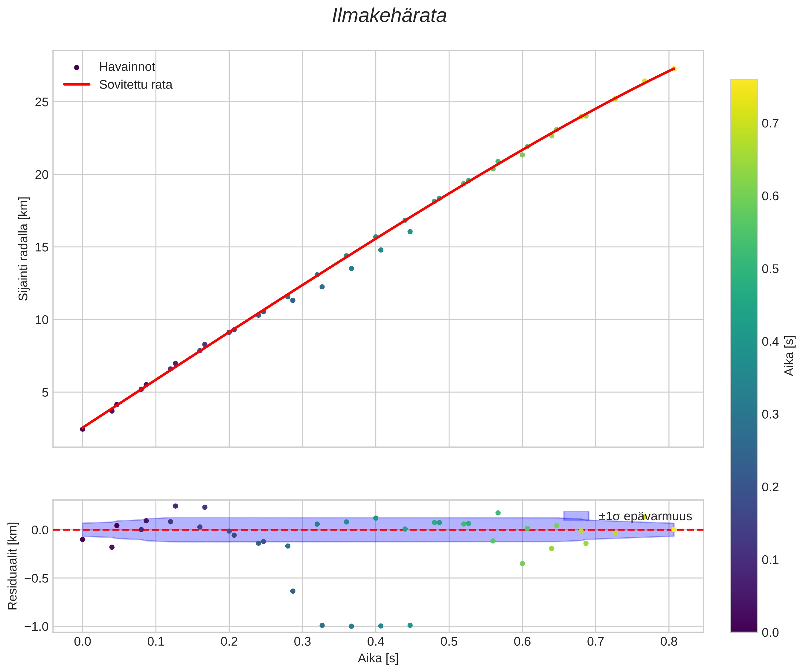
Task: Click the Sovitettu rata legend text
Action: [x=136, y=85]
